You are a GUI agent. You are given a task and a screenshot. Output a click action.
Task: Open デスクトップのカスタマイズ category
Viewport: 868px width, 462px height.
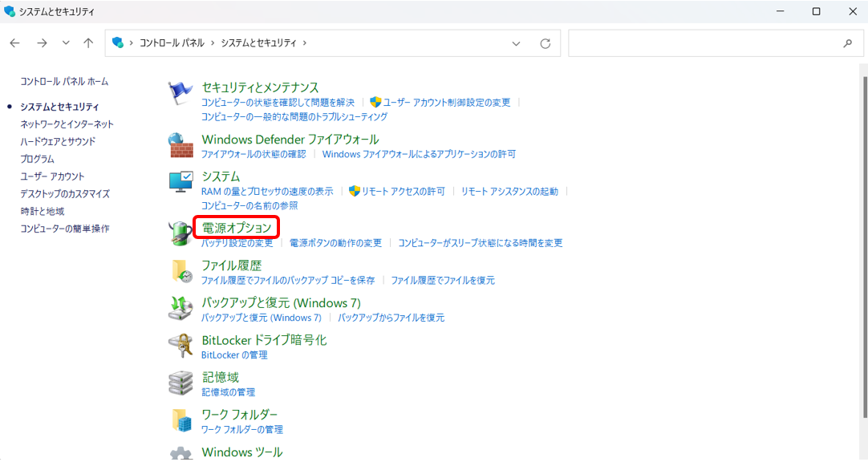tap(65, 193)
